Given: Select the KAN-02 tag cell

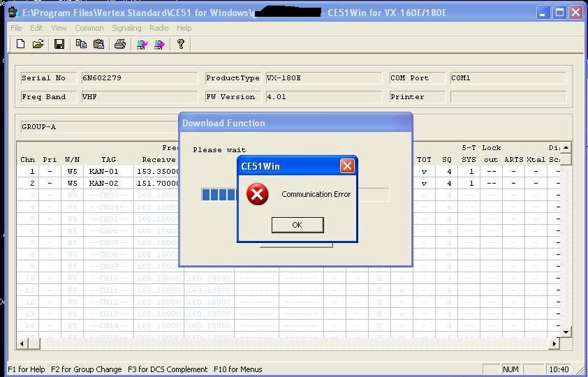Looking at the screenshot, I should pos(108,183).
